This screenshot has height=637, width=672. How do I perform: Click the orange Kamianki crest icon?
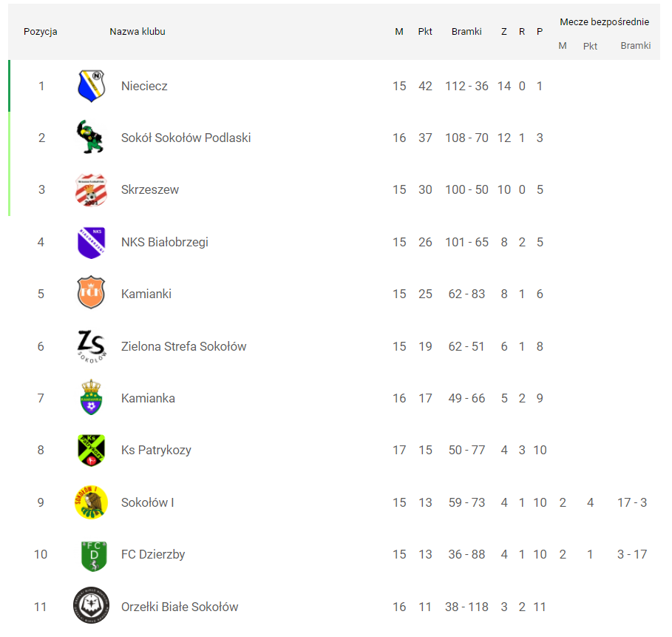coord(92,294)
